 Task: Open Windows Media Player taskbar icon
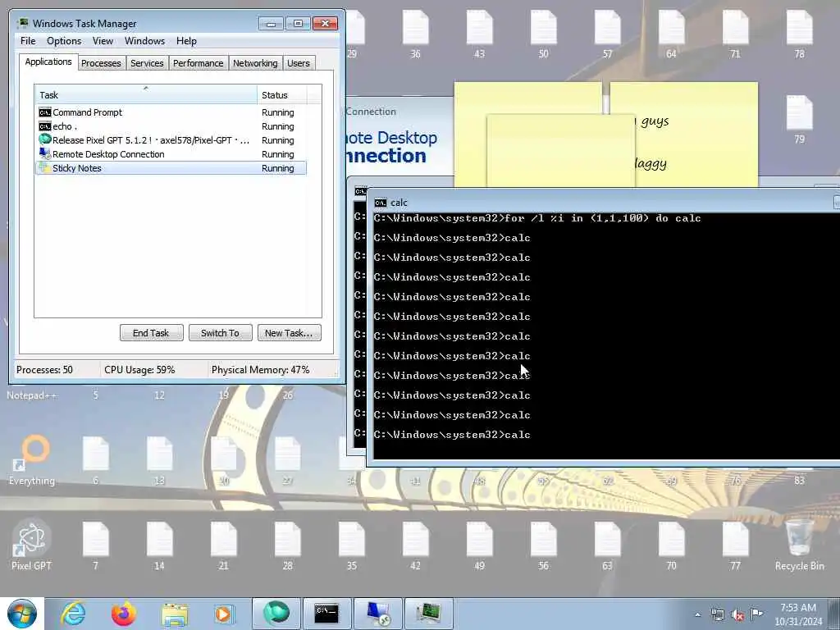(223, 614)
